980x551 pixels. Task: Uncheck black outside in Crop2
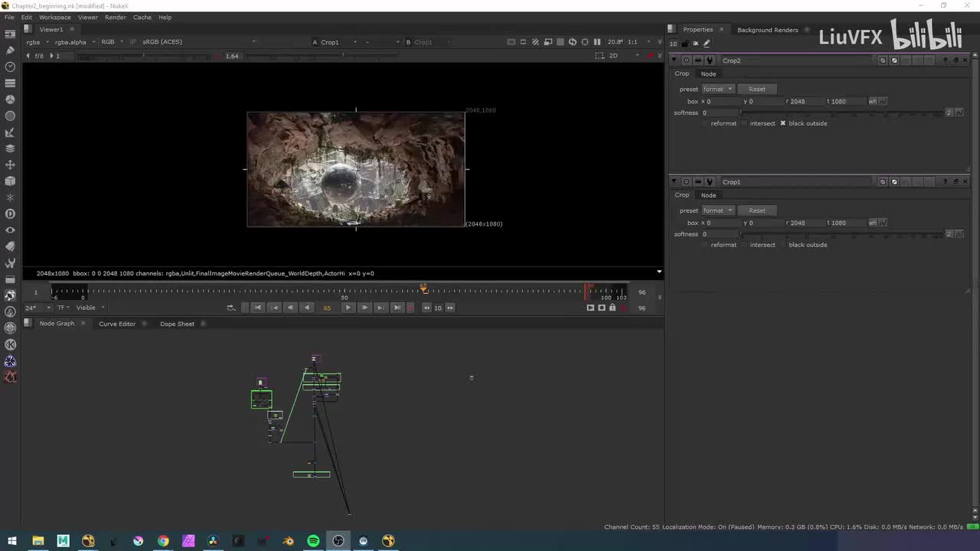tap(782, 123)
